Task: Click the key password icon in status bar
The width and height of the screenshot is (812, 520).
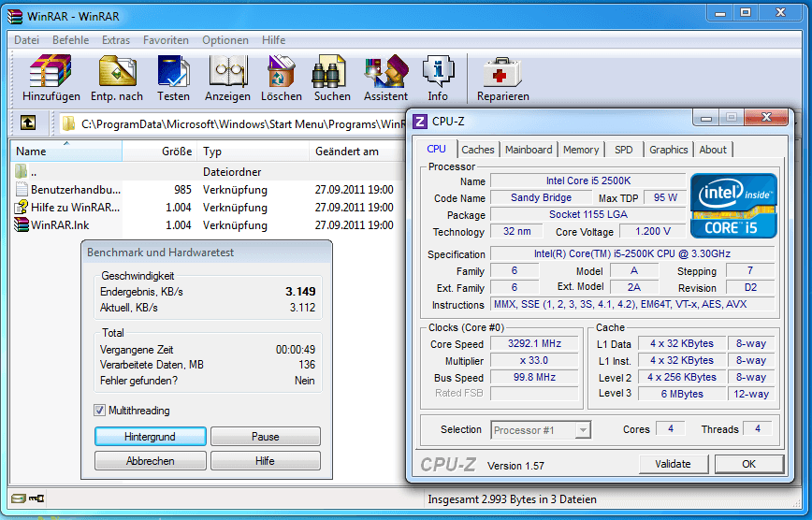Action: coord(36,498)
